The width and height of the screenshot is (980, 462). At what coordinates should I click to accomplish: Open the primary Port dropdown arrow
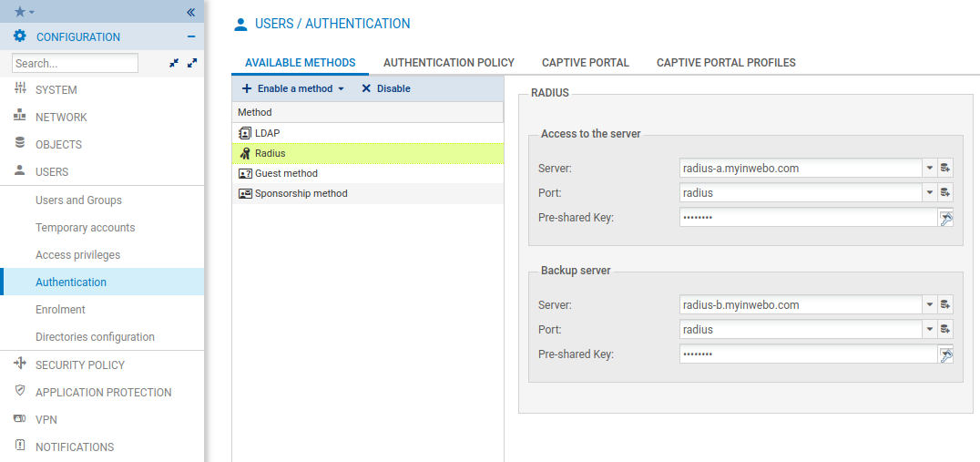929,193
